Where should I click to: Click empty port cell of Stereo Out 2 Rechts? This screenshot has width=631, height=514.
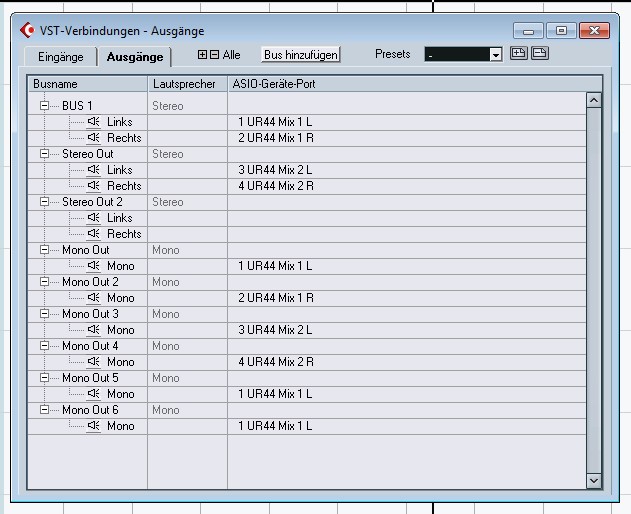click(407, 234)
